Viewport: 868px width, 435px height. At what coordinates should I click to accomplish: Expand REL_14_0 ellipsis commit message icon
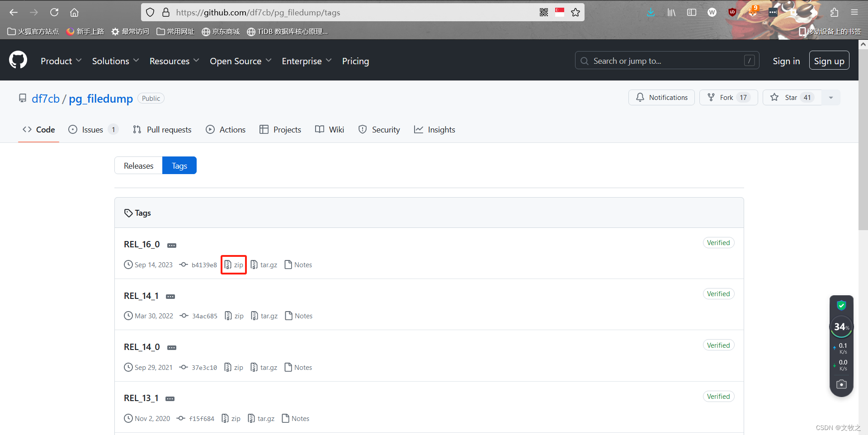172,348
